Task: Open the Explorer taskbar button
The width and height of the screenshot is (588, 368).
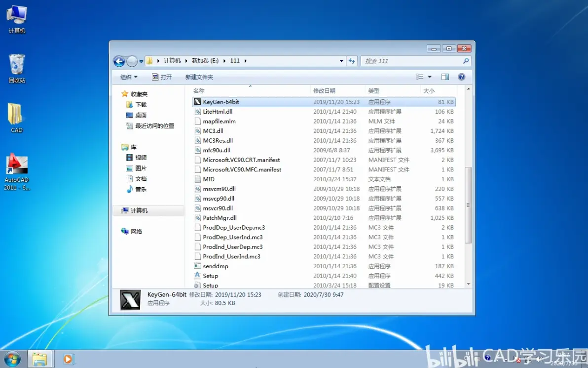Action: 40,359
